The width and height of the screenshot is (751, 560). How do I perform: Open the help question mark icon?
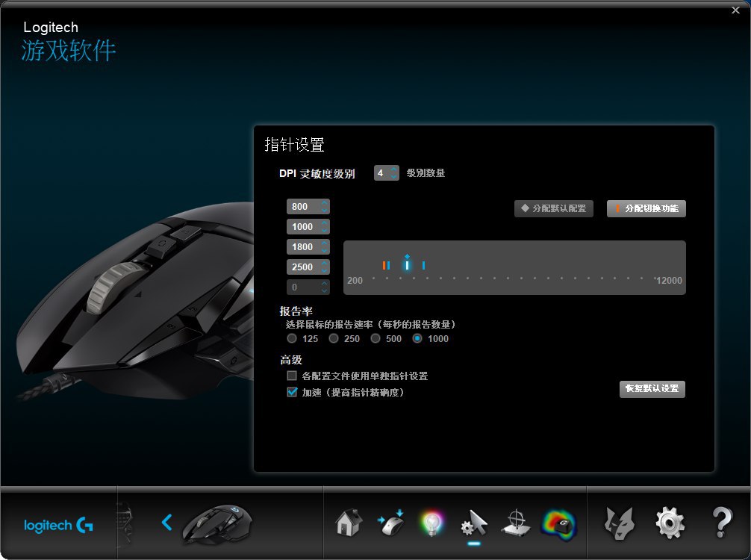coord(722,523)
